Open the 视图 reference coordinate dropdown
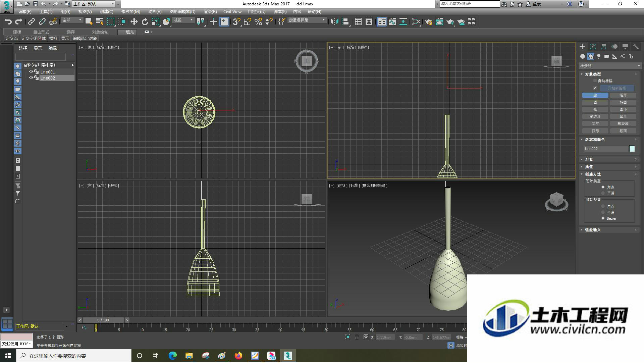 coord(183,20)
